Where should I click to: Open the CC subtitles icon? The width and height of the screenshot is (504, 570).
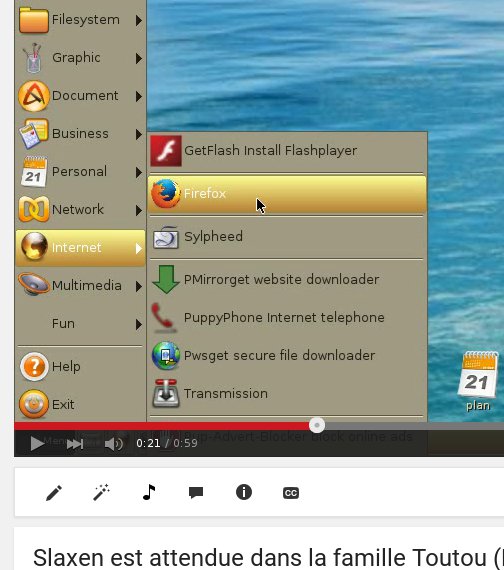click(291, 493)
